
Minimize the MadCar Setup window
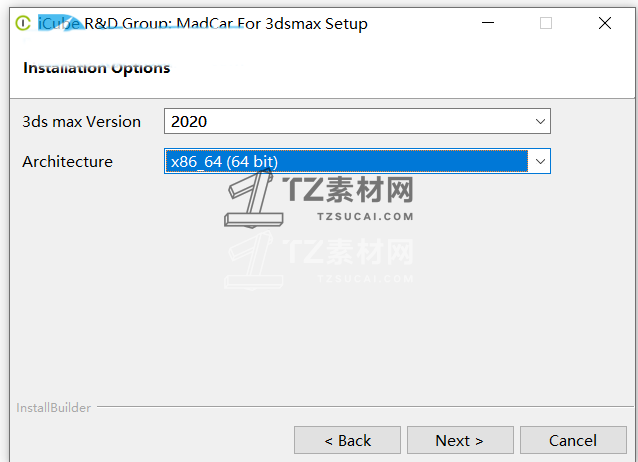[x=488, y=23]
